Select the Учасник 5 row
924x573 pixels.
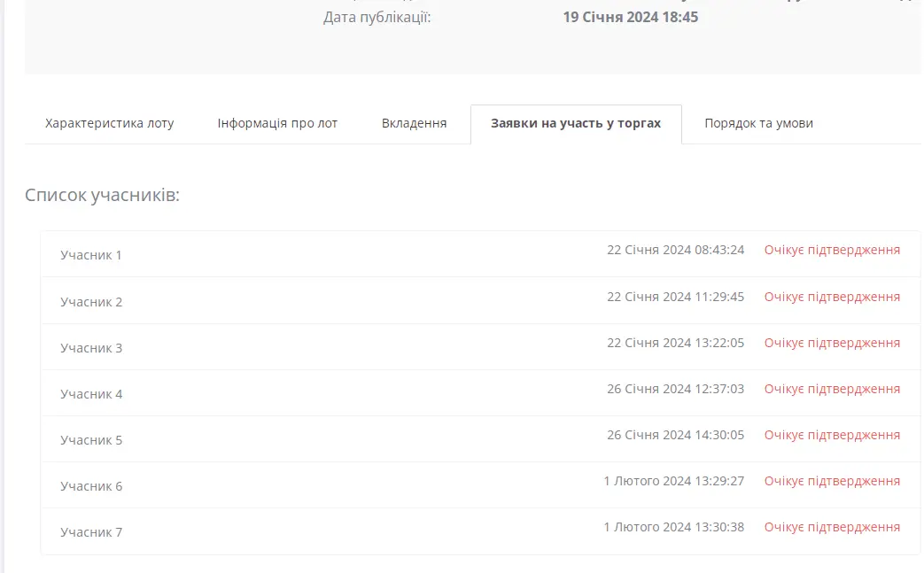pyautogui.click(x=91, y=439)
